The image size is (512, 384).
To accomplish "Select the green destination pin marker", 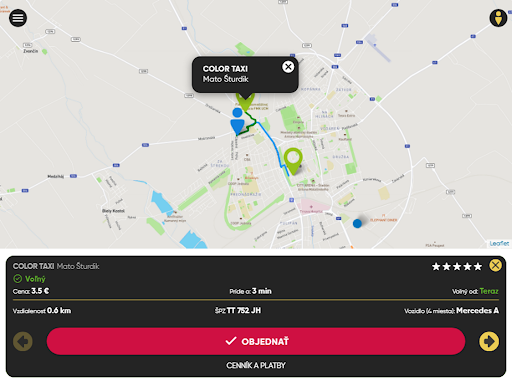I will [293, 161].
